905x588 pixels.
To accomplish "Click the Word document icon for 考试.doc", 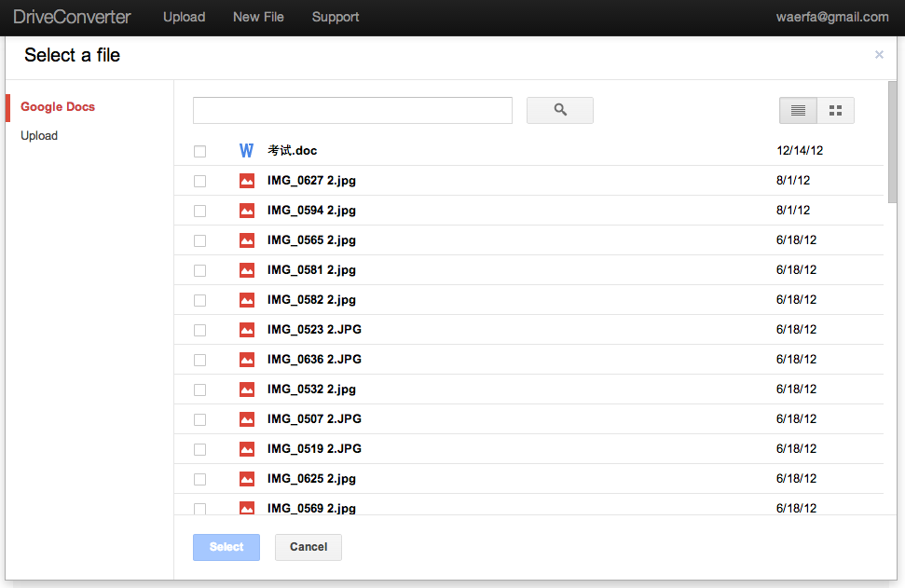I will pyautogui.click(x=246, y=151).
